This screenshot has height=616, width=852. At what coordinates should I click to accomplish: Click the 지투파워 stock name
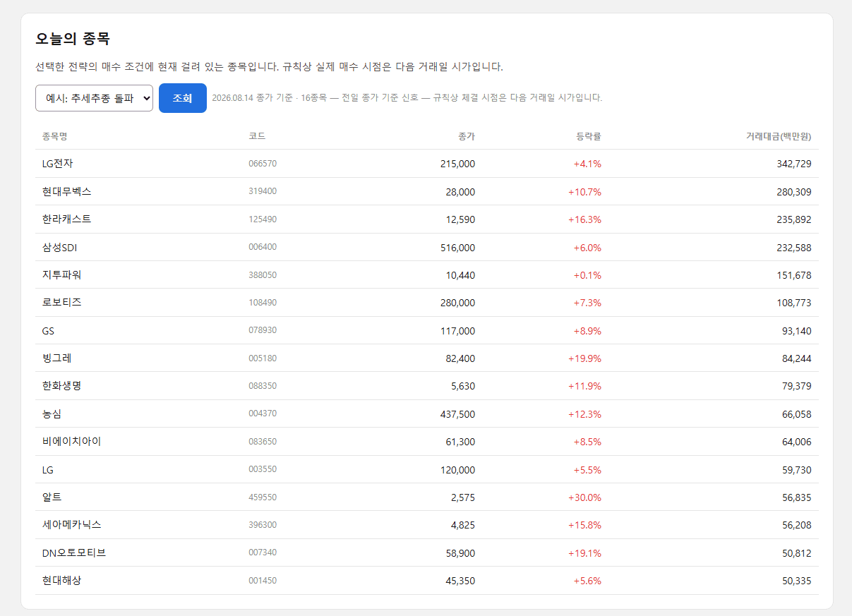[62, 274]
